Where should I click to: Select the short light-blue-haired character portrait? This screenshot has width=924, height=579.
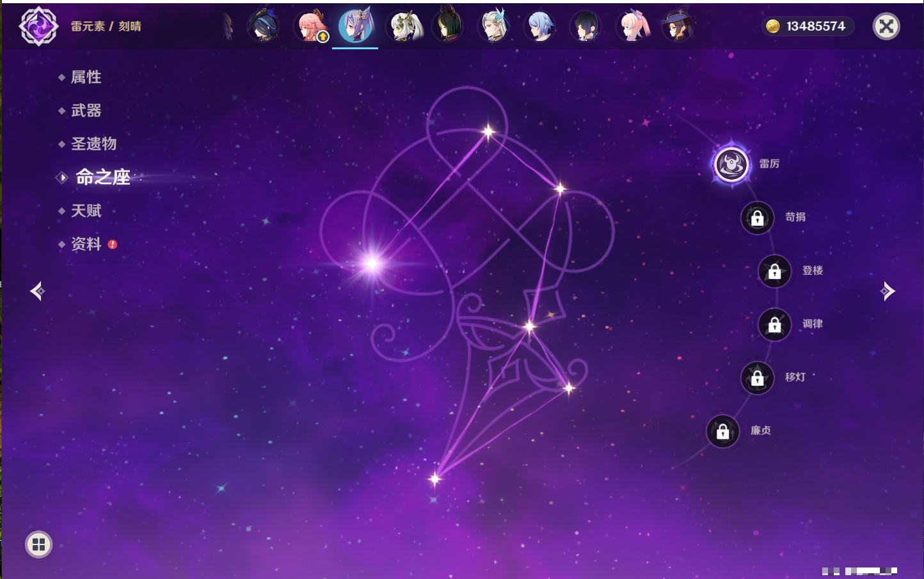point(539,26)
